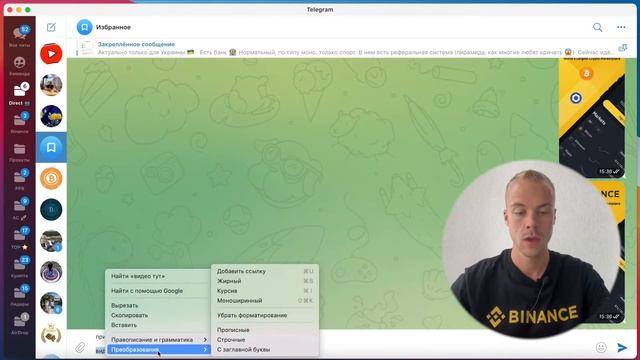The width and height of the screenshot is (640, 360).
Task: Open the search in chat magnifier
Action: coord(598,27)
